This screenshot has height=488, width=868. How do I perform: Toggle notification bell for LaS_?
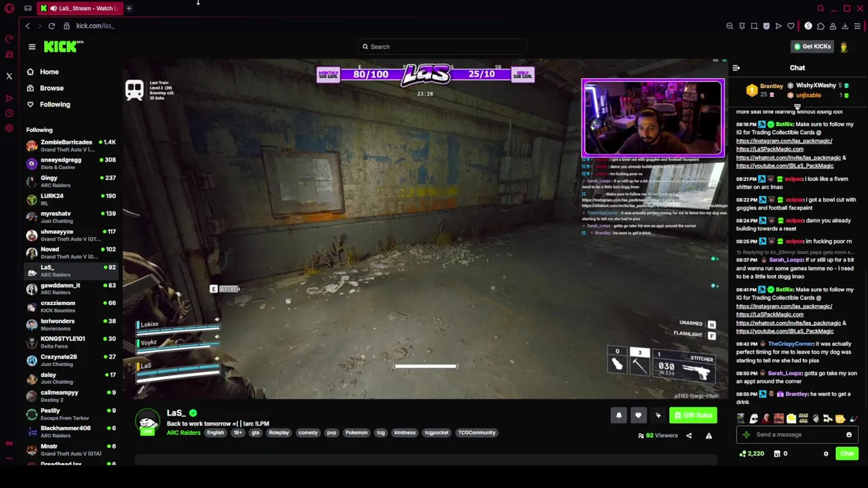click(618, 415)
